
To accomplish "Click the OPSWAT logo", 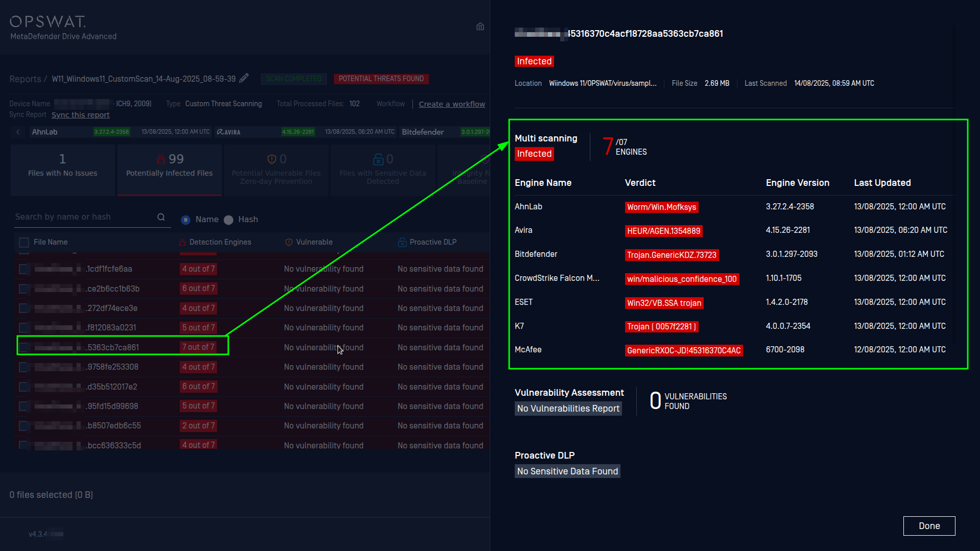I will pyautogui.click(x=47, y=21).
